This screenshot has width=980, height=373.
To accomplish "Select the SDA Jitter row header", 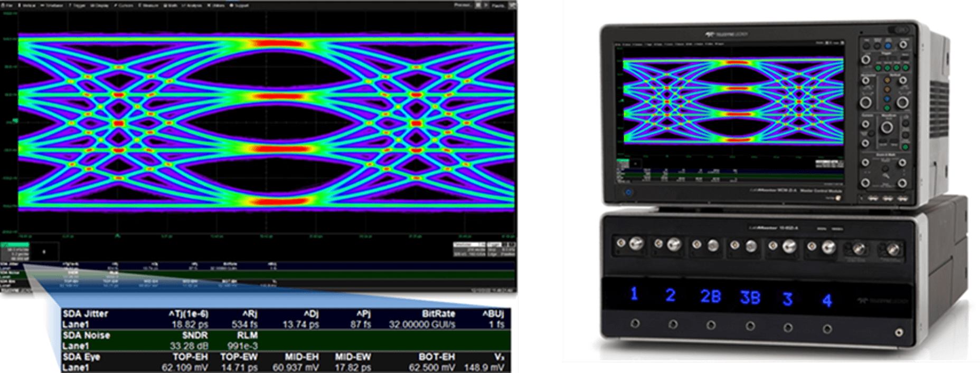I will point(85,313).
